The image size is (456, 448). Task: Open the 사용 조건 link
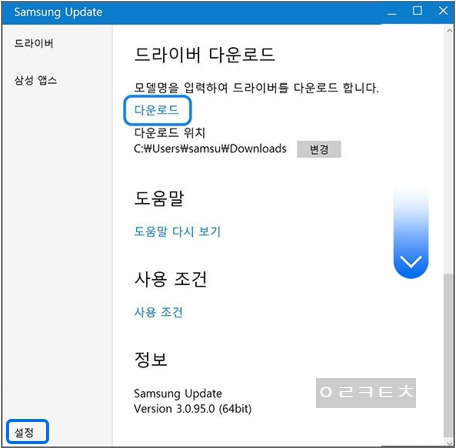158,312
